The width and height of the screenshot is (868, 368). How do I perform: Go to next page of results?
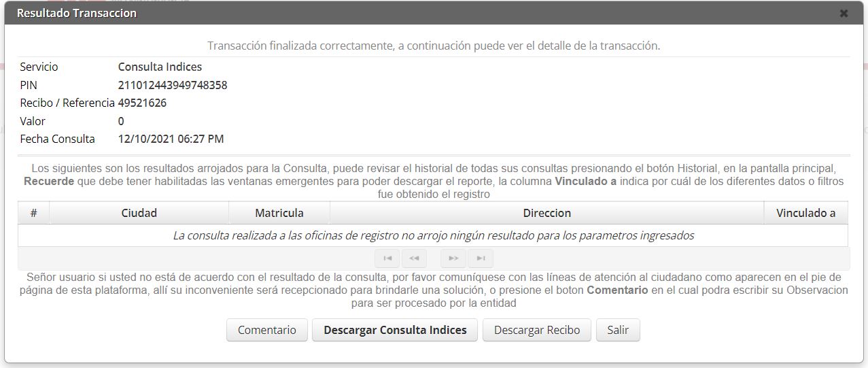[x=453, y=258]
